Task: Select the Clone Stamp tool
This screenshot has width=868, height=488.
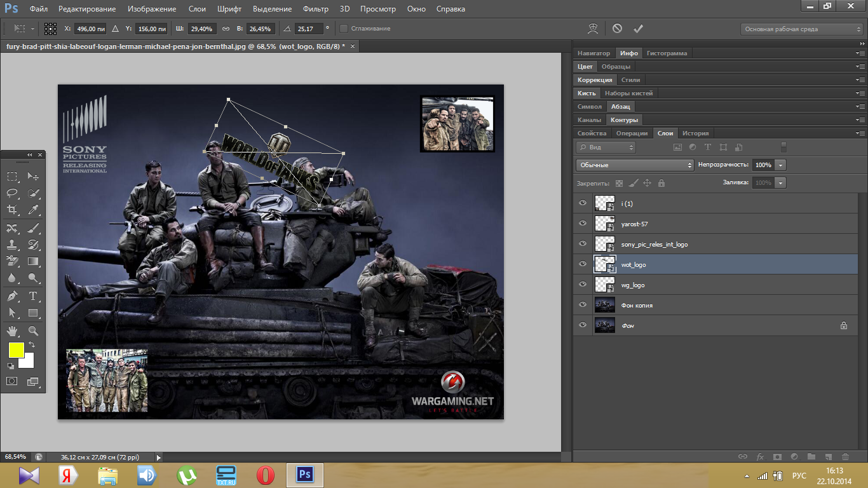Action: click(12, 245)
